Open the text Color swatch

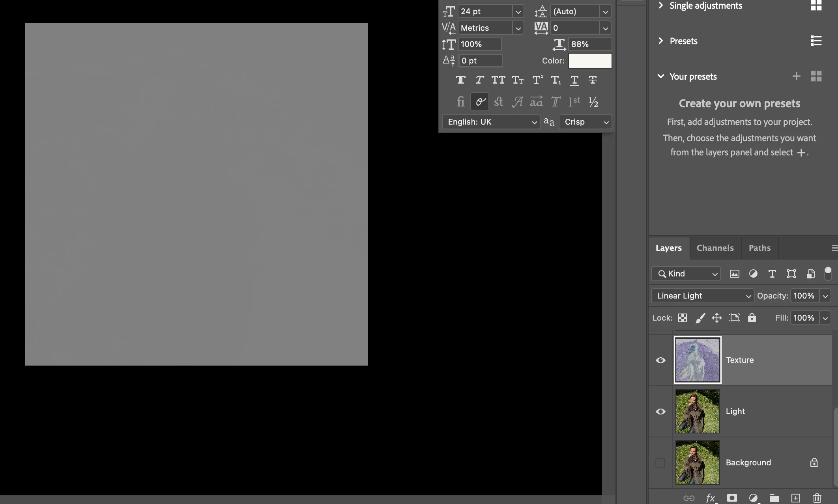[590, 61]
